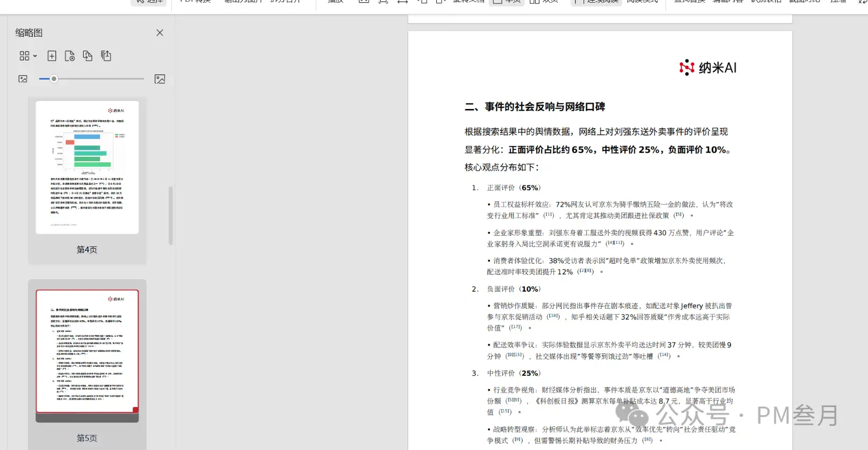Click the 战略转型观察 bullet text
Viewport: 868px width, 450px height.
(x=611, y=435)
